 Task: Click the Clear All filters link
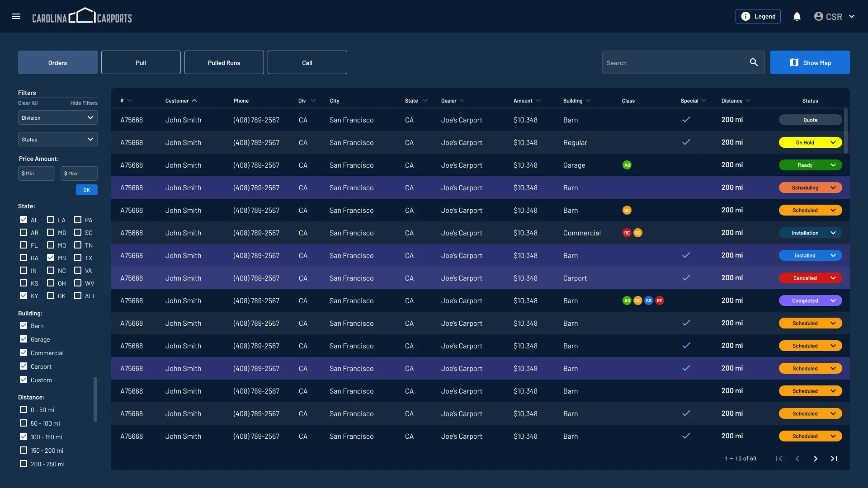[x=28, y=103]
